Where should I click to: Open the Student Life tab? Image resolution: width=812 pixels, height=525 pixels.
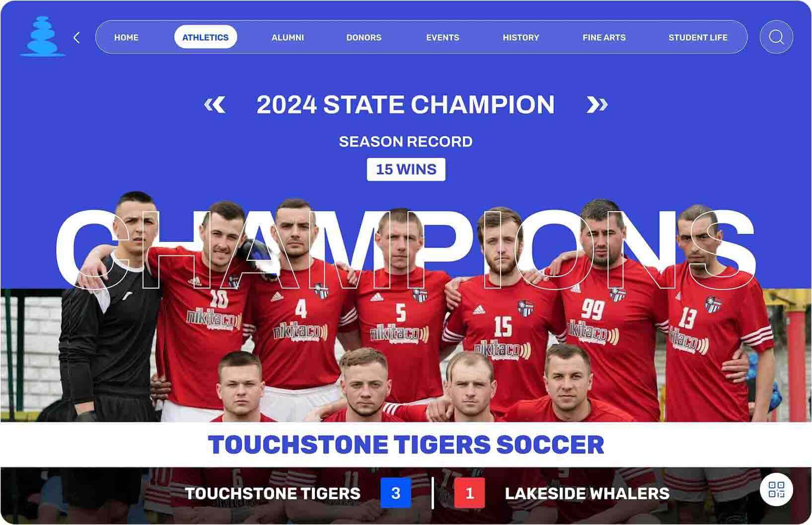coord(698,37)
